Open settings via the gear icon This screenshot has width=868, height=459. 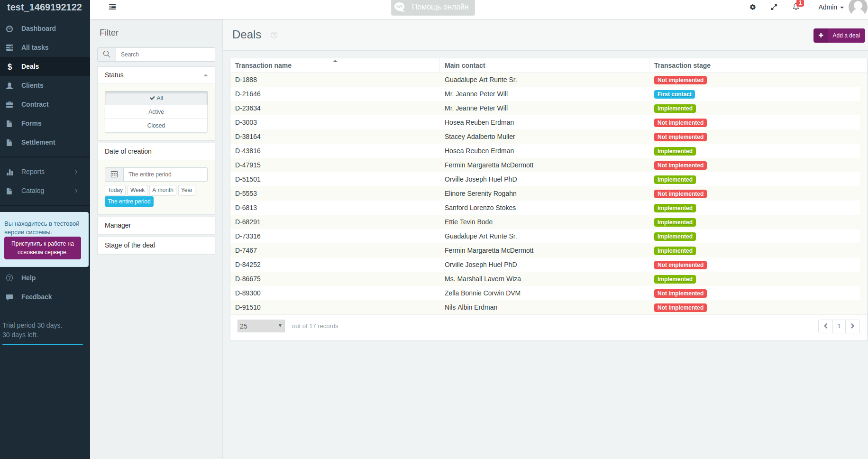(x=753, y=7)
